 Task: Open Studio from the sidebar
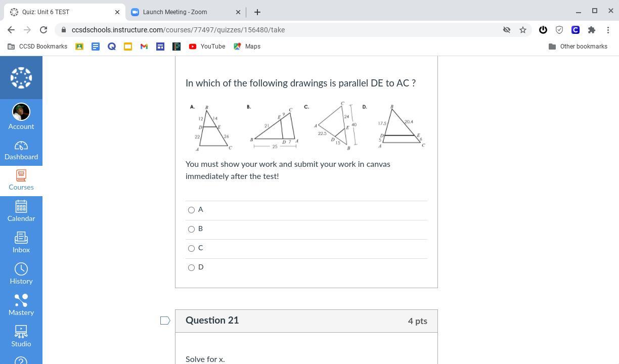coord(21,337)
